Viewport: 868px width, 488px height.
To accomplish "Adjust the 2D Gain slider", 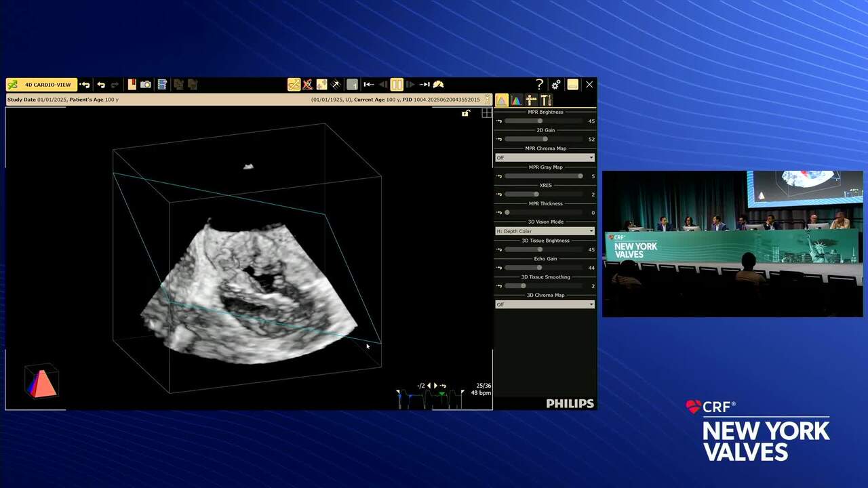I will (x=545, y=140).
